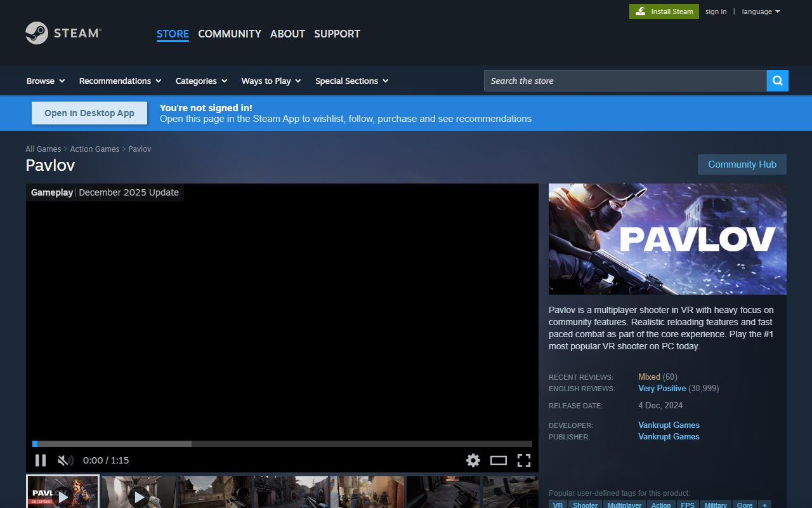The image size is (812, 508).
Task: Expand the Special Sections menu
Action: click(352, 81)
